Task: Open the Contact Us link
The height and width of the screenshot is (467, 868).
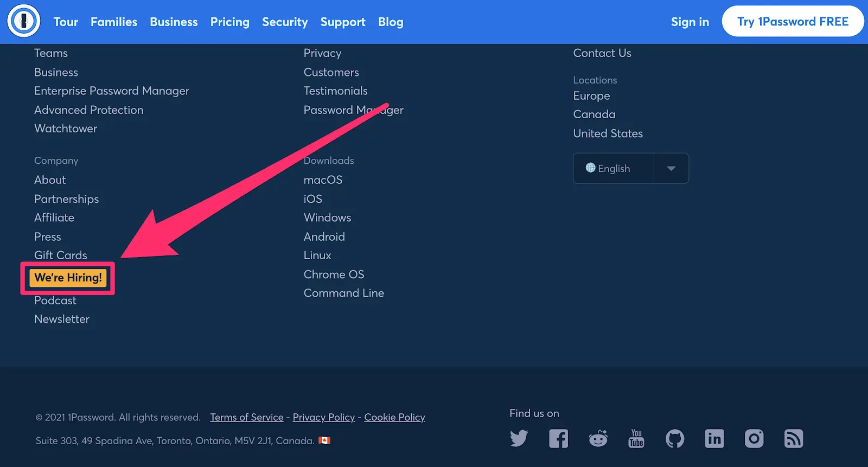Action: pyautogui.click(x=602, y=53)
